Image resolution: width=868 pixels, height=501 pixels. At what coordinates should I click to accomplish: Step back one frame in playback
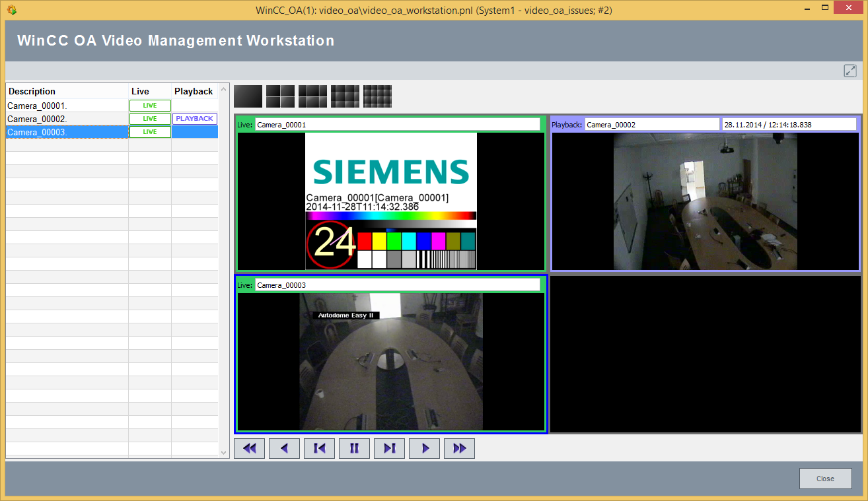319,448
